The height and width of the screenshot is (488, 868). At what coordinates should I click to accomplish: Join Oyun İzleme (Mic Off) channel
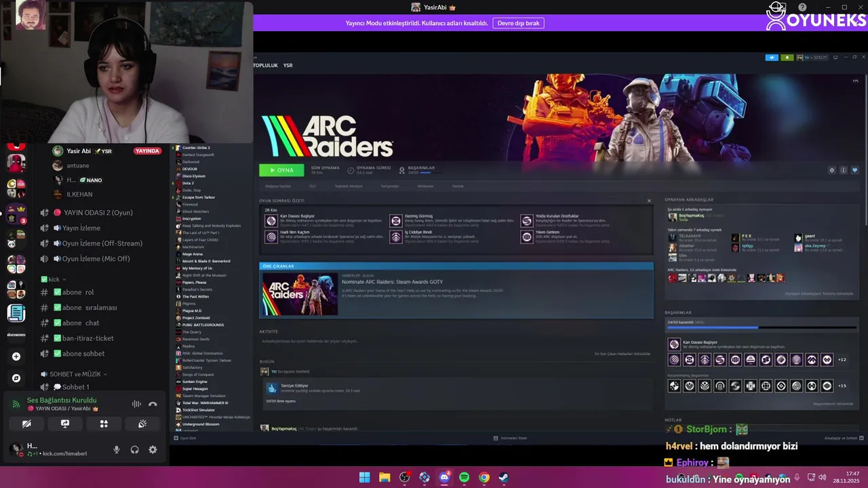pyautogui.click(x=85, y=258)
